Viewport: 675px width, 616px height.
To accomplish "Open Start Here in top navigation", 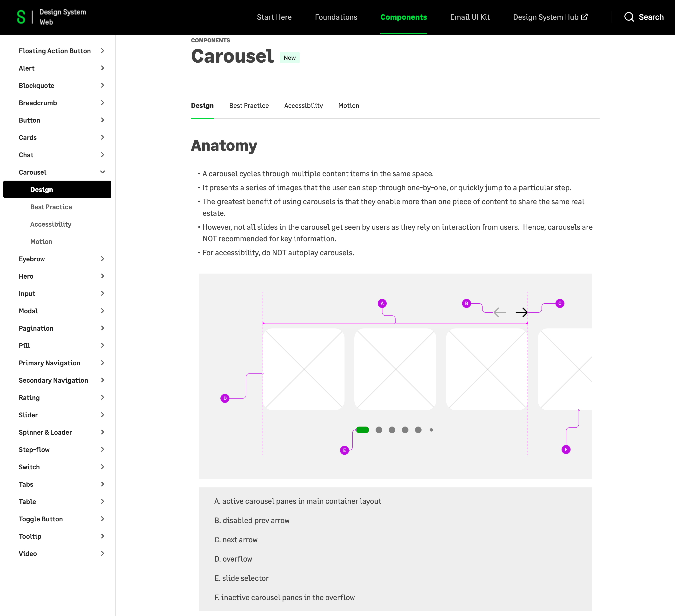I will (274, 17).
